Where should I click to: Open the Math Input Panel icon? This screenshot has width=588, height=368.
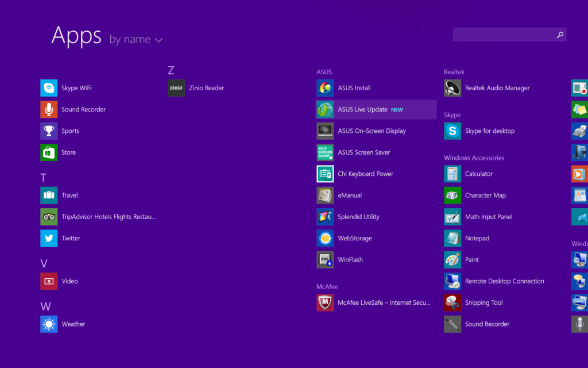pyautogui.click(x=452, y=217)
